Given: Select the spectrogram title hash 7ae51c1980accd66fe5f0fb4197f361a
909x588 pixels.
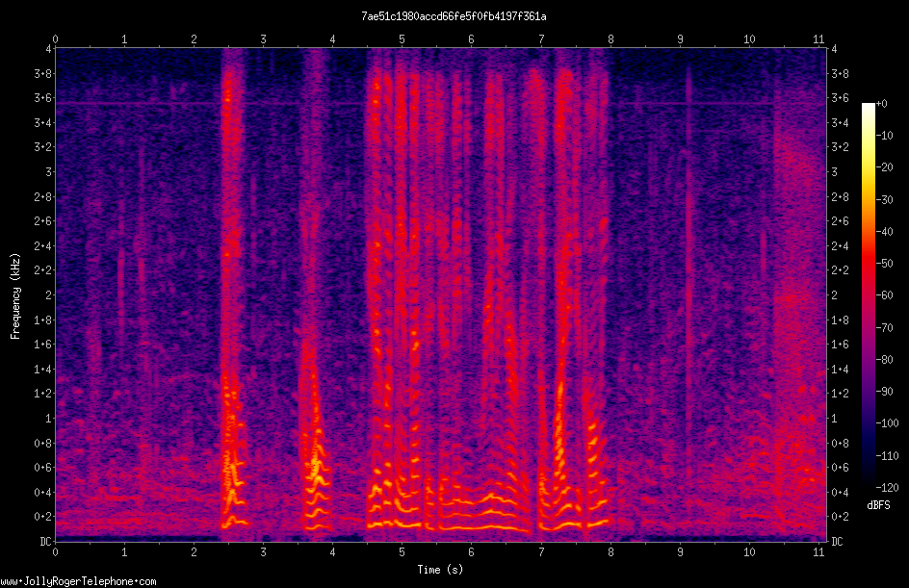Looking at the screenshot, I should (454, 16).
